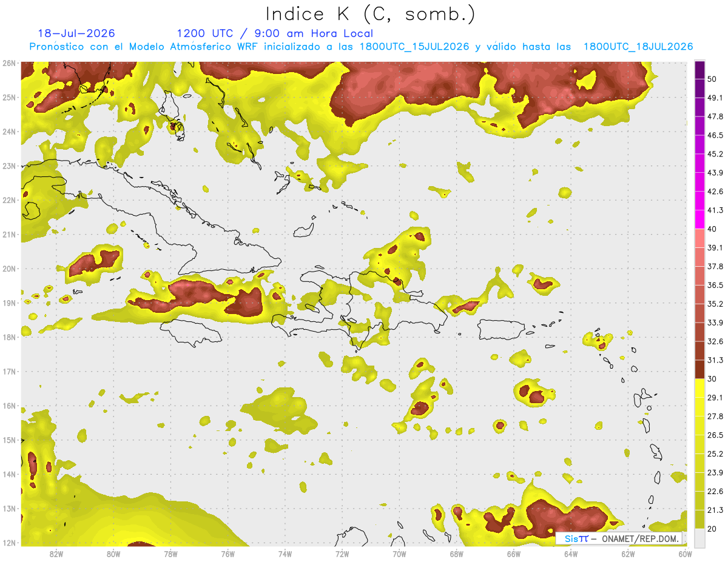Click the colorbar value '22.6'
This screenshot has width=728, height=562.
715,491
